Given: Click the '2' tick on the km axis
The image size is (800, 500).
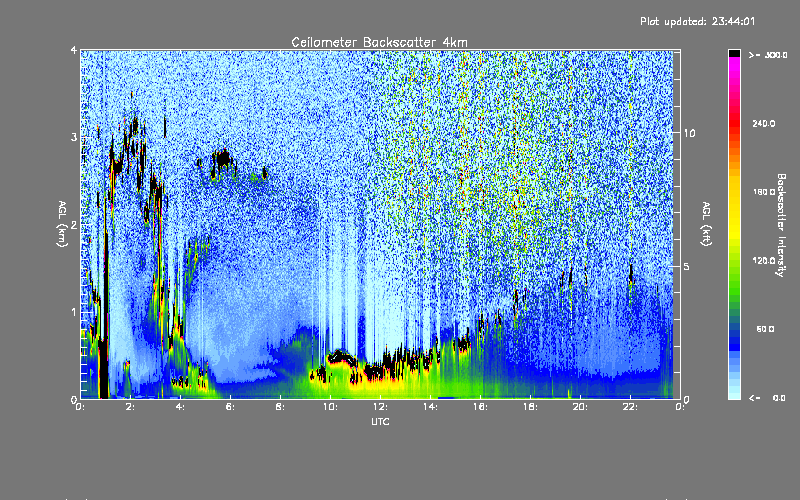Looking at the screenshot, I should (74, 224).
